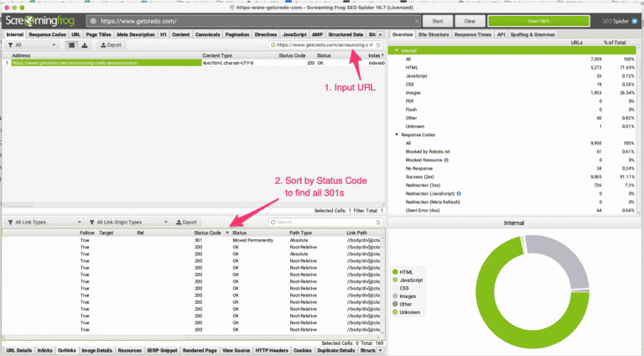
Task: Select Success (2xx) row
Action: point(512,177)
